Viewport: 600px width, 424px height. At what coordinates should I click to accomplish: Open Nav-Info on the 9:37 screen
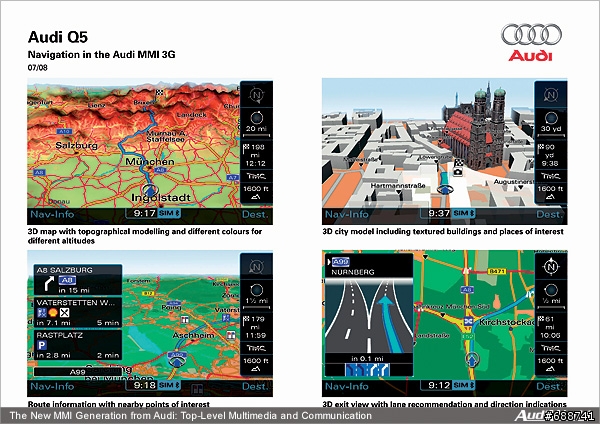click(x=347, y=214)
